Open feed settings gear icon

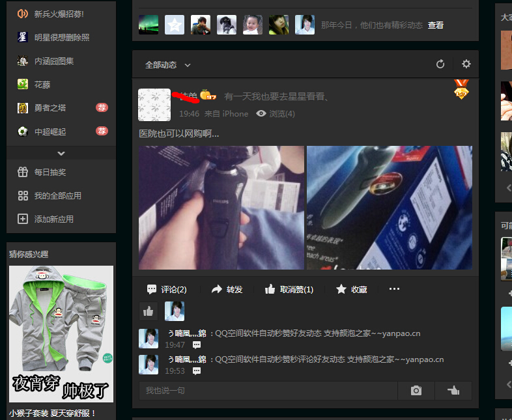pyautogui.click(x=466, y=64)
